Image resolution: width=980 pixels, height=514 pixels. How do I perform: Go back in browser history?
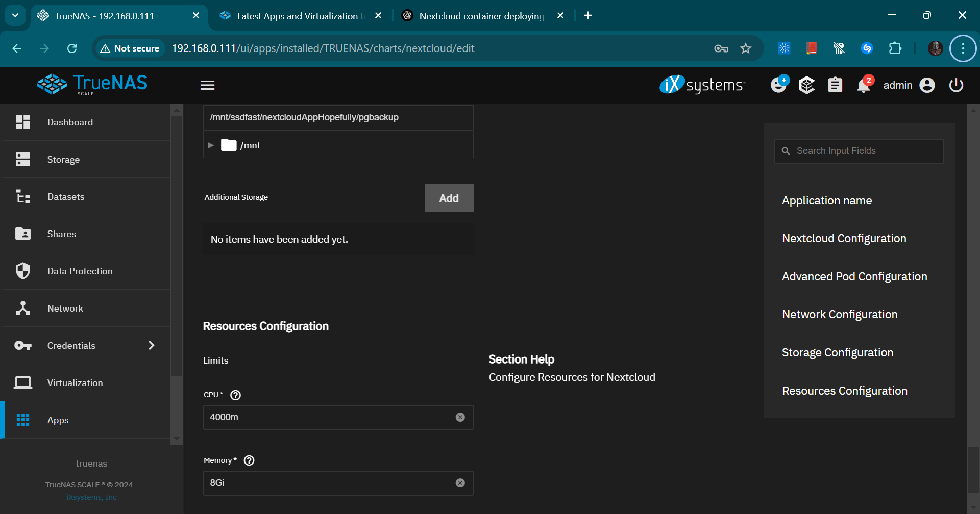(x=17, y=48)
